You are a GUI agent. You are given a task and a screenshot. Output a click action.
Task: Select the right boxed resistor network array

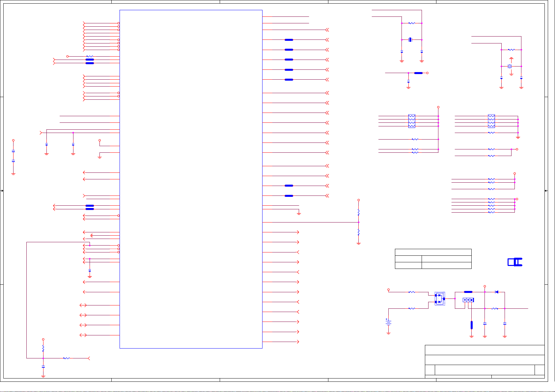491,121
